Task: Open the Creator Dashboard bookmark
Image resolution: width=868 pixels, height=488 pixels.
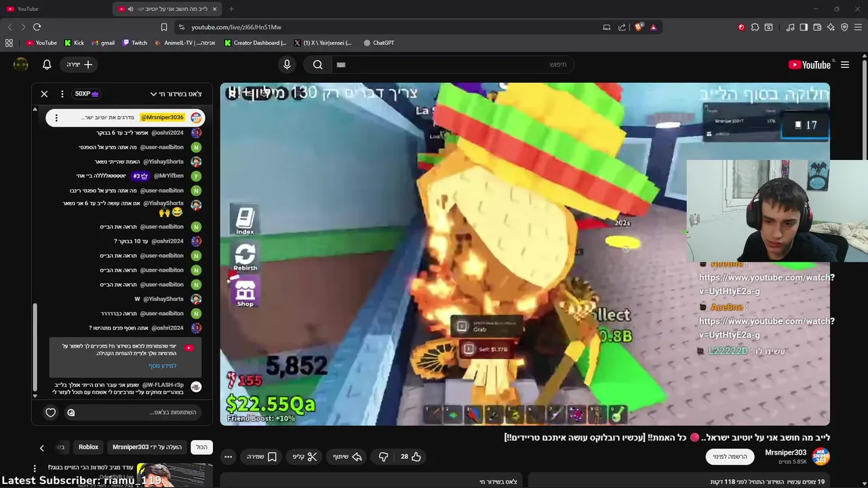Action: coord(255,43)
